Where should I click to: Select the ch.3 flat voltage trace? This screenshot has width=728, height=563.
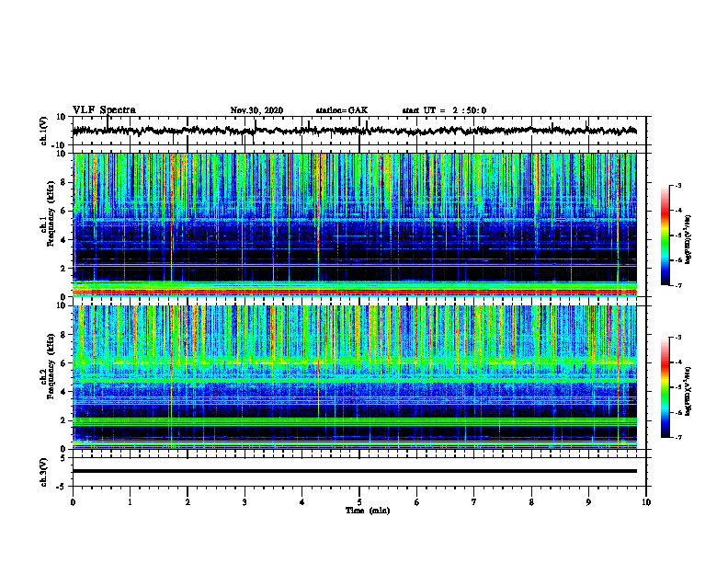tap(354, 471)
